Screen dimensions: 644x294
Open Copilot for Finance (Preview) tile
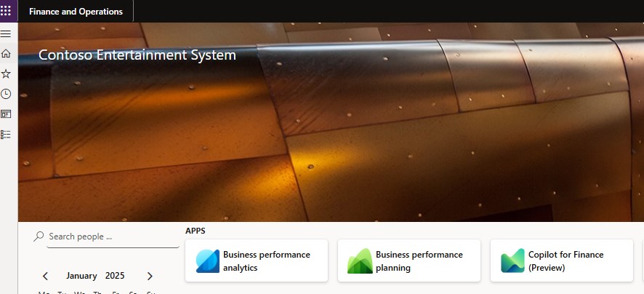click(x=562, y=261)
